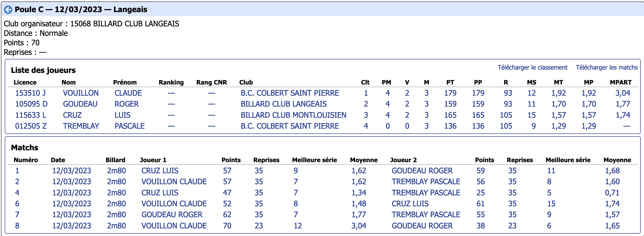This screenshot has width=644, height=236.
Task: Open club BILLARD CLUB MONTLOUISIEN
Action: click(293, 115)
